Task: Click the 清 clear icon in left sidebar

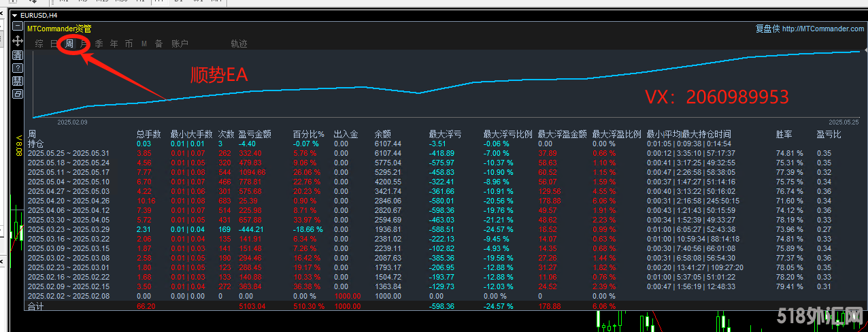Action: pos(17,54)
